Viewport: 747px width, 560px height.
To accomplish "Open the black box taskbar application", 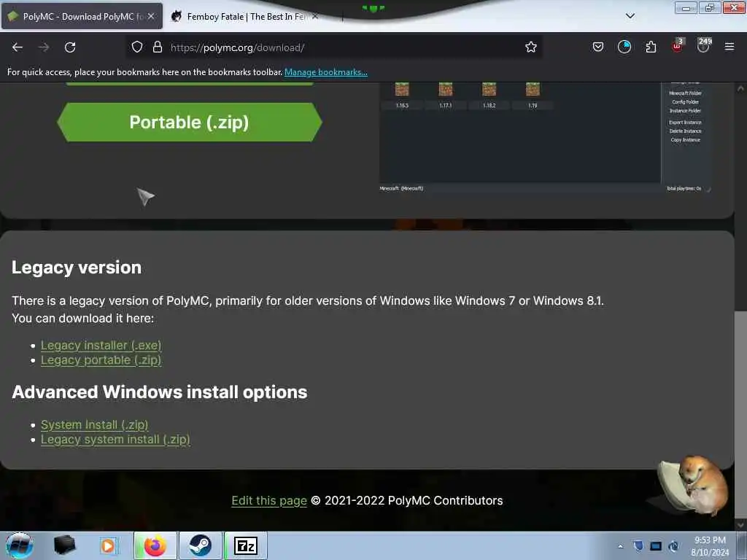I will point(64,545).
